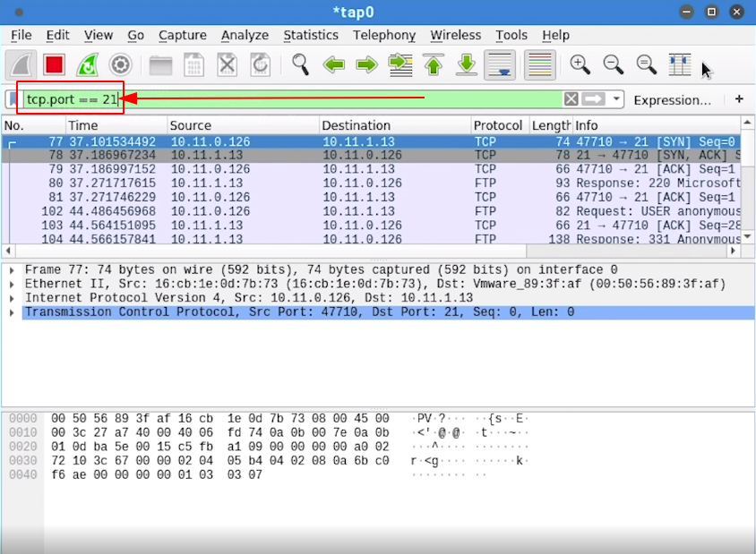Restart the current capture
The image size is (756, 554).
(x=87, y=64)
